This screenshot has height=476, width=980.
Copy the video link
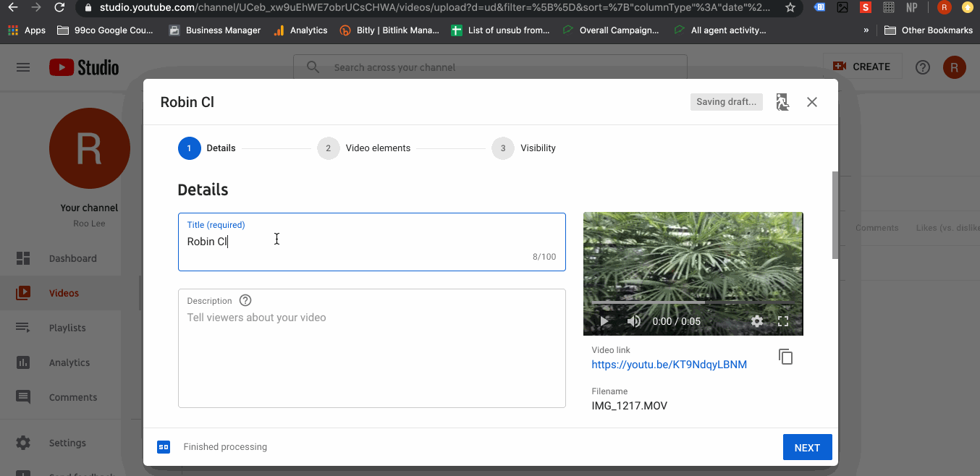tap(785, 357)
